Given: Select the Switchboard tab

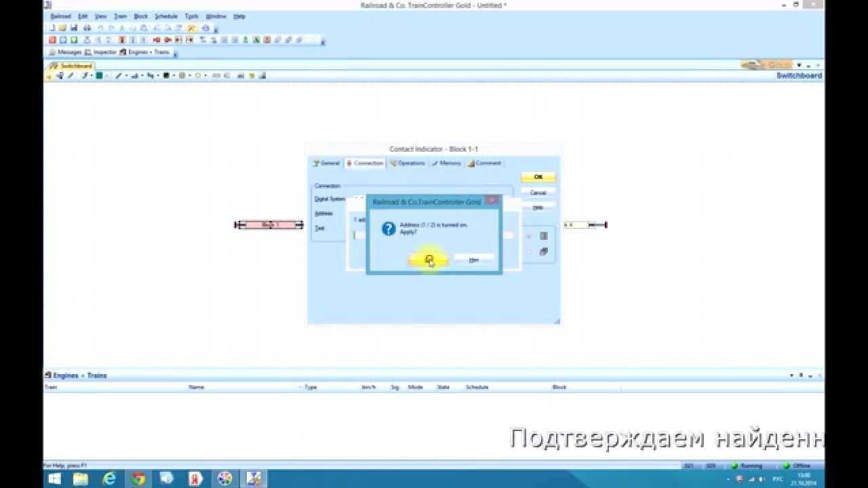Looking at the screenshot, I should [x=71, y=66].
